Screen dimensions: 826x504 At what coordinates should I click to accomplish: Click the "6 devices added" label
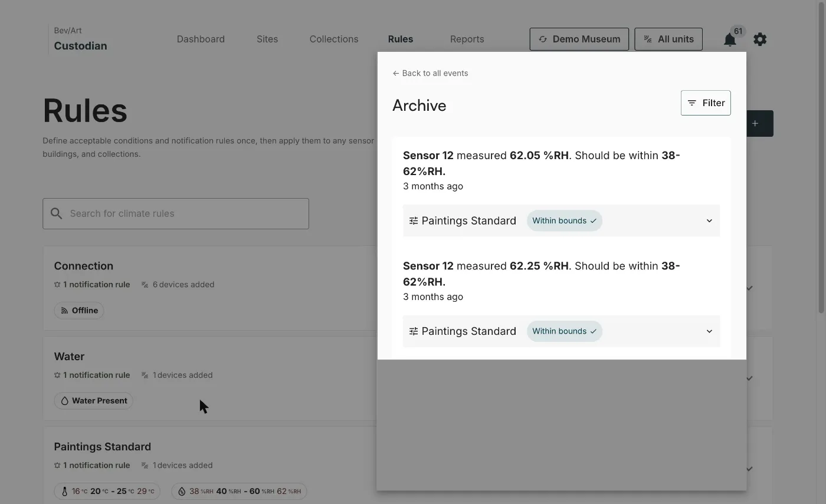click(178, 284)
